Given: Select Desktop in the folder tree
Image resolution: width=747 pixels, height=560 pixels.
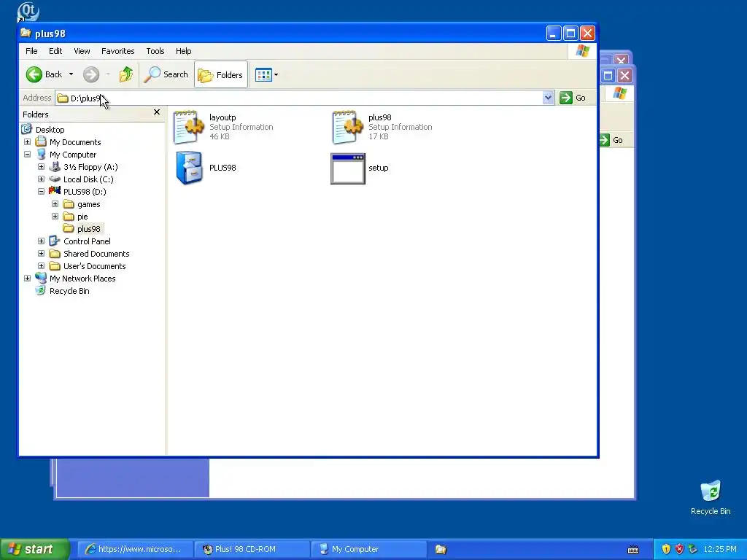Looking at the screenshot, I should (50, 130).
